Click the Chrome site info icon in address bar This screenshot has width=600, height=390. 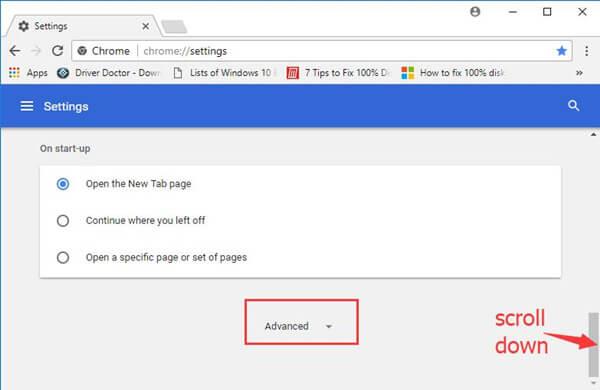pyautogui.click(x=82, y=51)
